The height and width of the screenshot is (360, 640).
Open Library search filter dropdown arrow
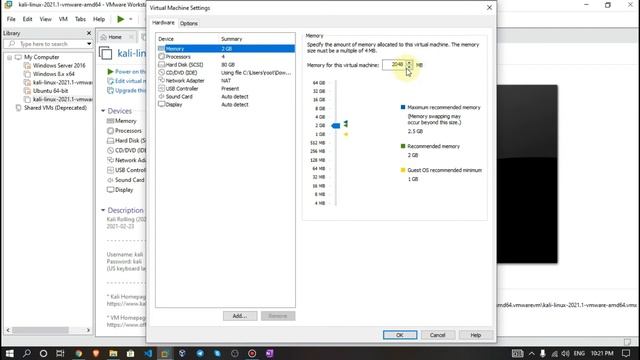click(89, 44)
